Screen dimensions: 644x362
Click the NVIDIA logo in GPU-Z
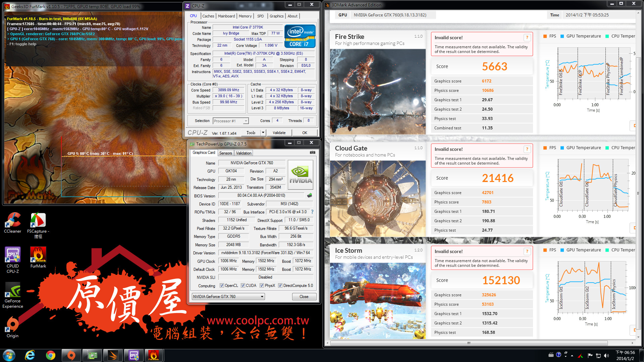(x=301, y=175)
